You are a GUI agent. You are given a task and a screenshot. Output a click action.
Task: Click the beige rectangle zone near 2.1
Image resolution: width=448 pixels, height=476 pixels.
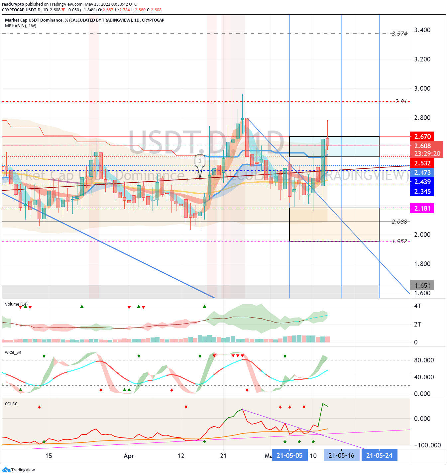(x=334, y=225)
